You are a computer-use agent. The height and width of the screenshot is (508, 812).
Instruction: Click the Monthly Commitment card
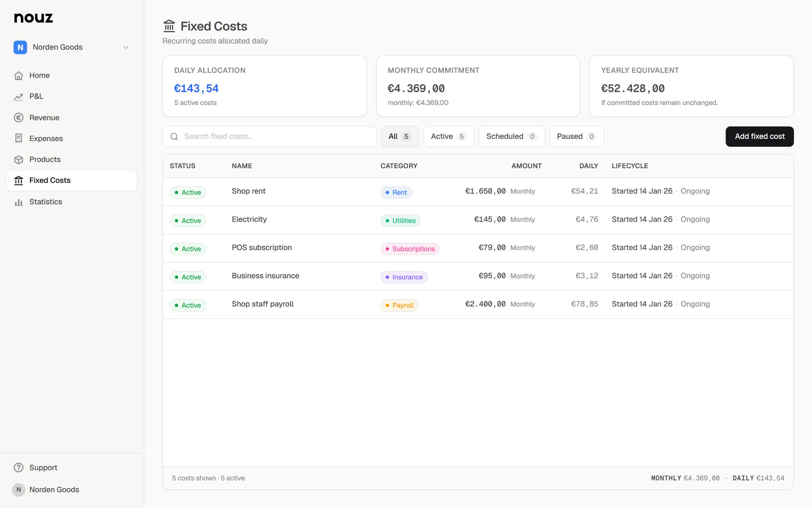(478, 86)
